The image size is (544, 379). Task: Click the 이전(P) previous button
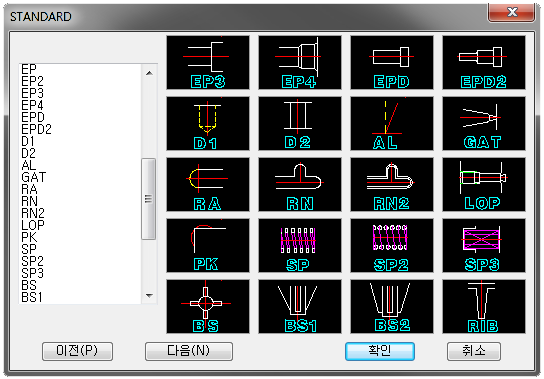77,351
